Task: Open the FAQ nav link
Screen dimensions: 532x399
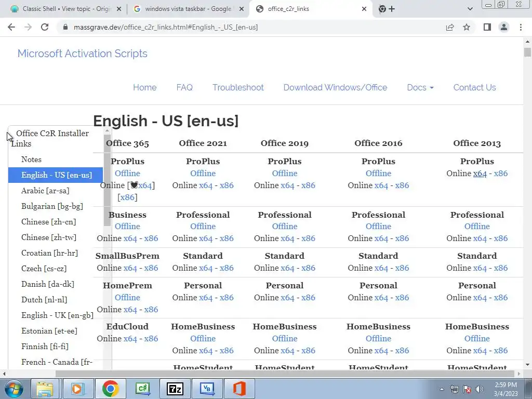Action: click(x=184, y=87)
